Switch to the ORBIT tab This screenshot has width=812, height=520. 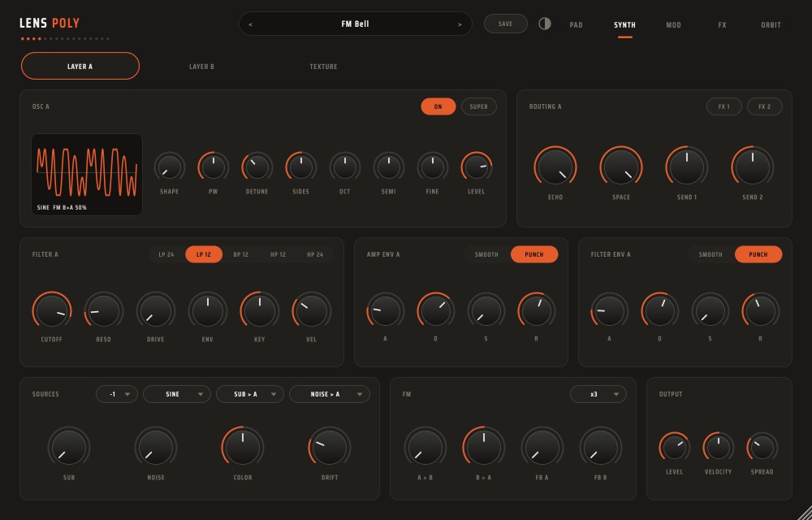pyautogui.click(x=771, y=25)
